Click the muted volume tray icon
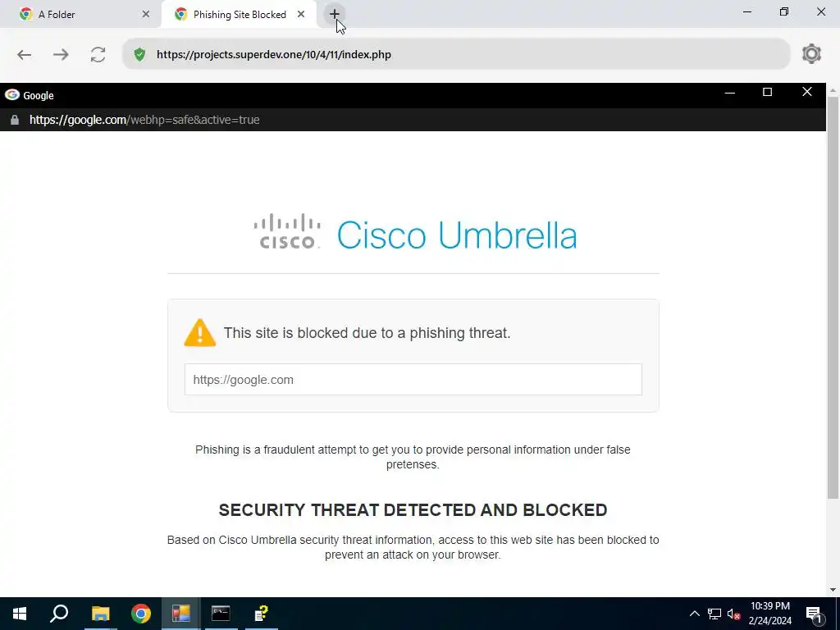Screen dimensions: 840x630 pyautogui.click(x=734, y=614)
